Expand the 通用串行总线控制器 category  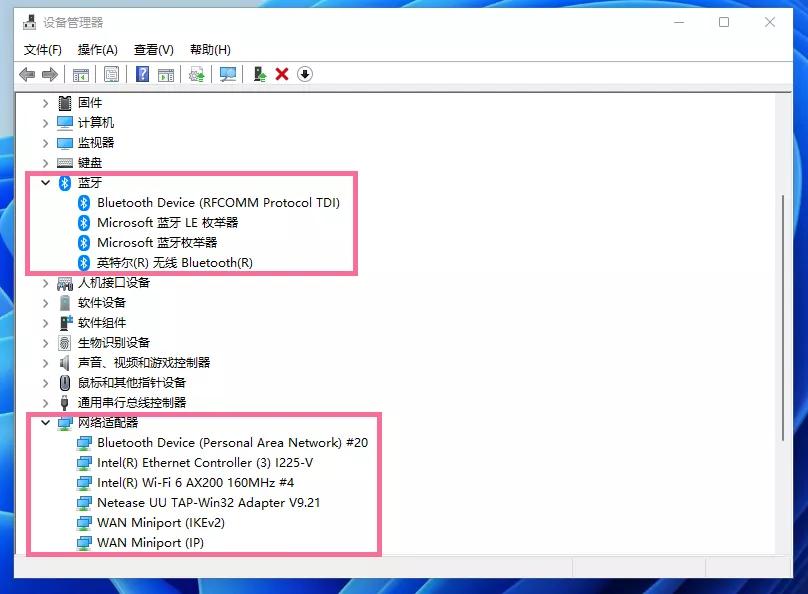45,403
